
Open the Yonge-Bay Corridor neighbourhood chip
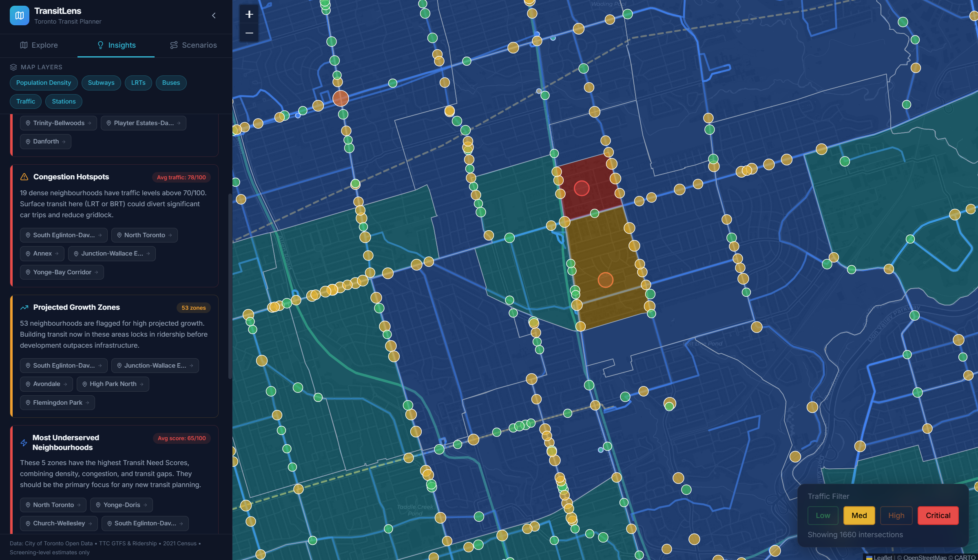[x=62, y=272]
